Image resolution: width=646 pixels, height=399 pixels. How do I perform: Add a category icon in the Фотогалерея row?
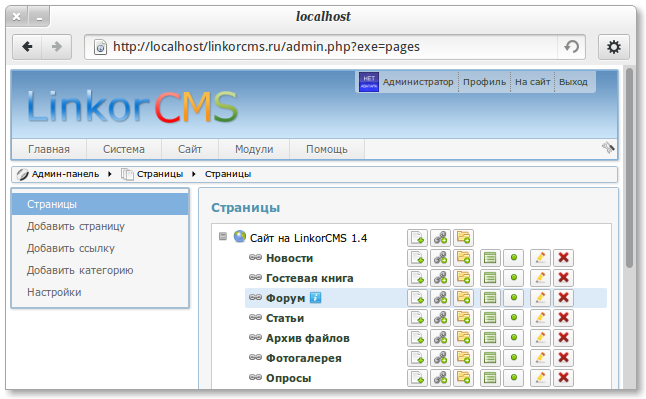[x=463, y=358]
